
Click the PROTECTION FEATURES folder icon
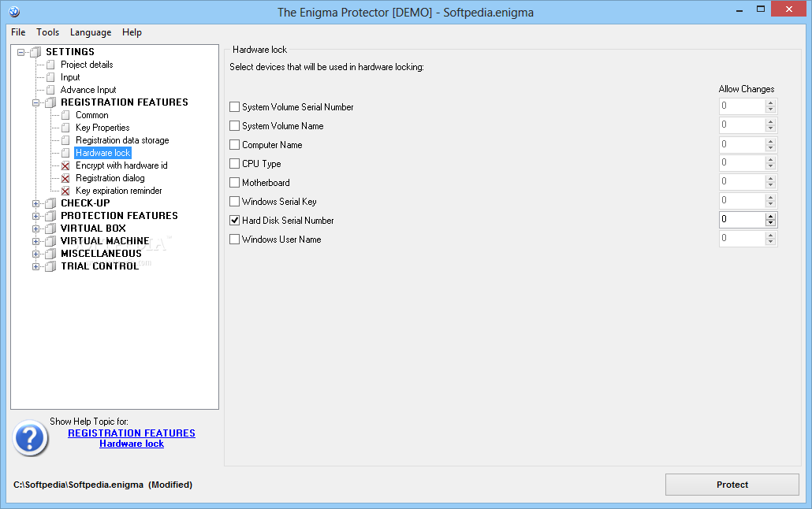pyautogui.click(x=50, y=216)
